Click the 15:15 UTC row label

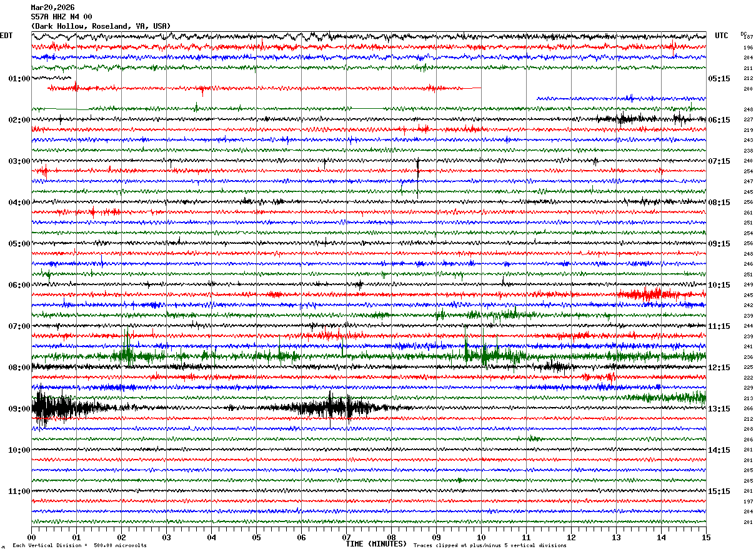pos(719,491)
